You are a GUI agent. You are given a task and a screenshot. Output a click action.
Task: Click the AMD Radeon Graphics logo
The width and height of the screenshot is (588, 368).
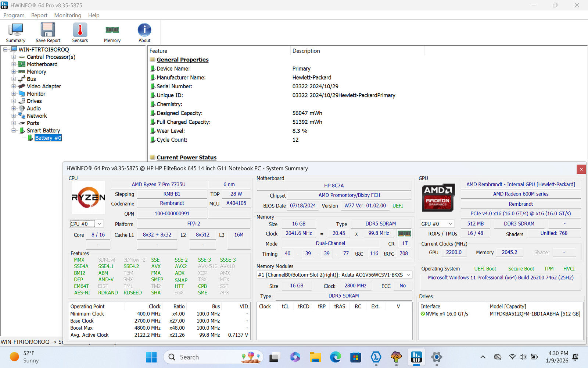coord(438,198)
